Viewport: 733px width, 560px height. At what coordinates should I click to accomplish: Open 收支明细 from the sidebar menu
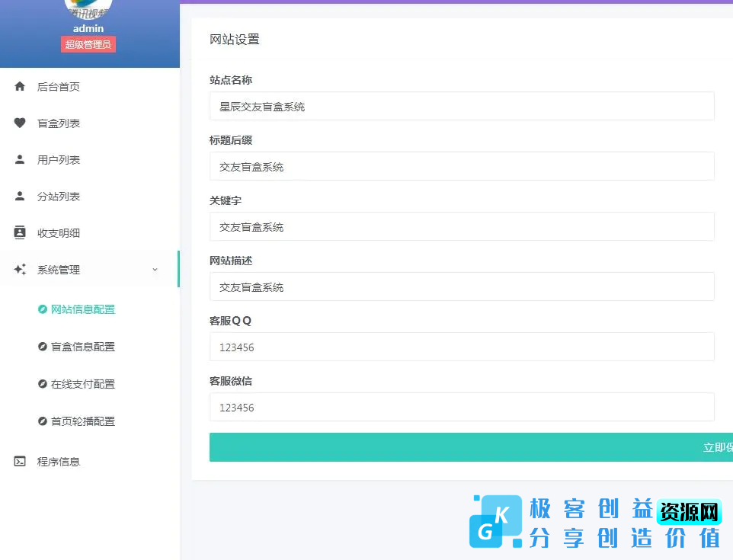click(61, 232)
